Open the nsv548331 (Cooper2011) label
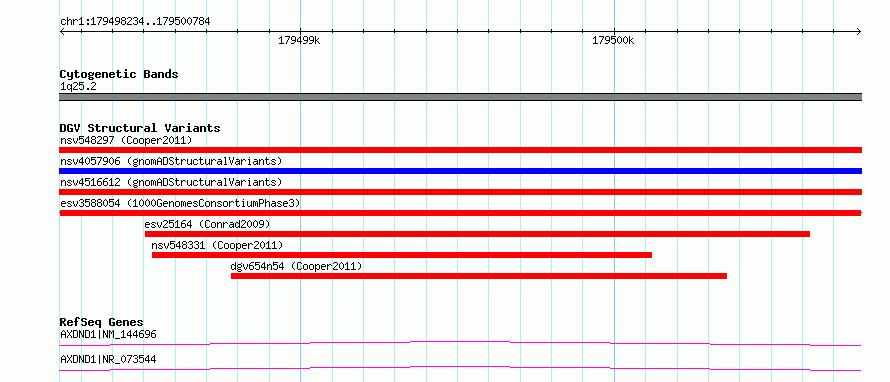Screen dimensions: 890x382 [x=217, y=245]
